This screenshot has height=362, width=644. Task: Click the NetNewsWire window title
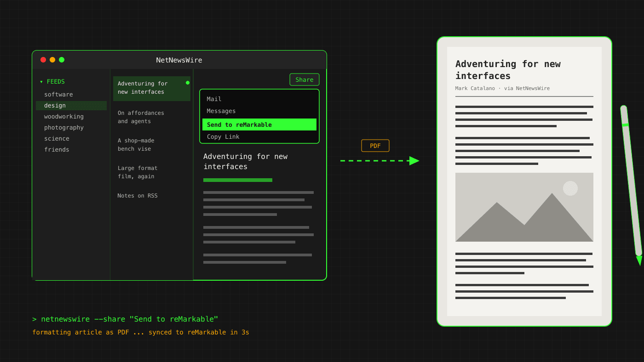[x=179, y=60]
